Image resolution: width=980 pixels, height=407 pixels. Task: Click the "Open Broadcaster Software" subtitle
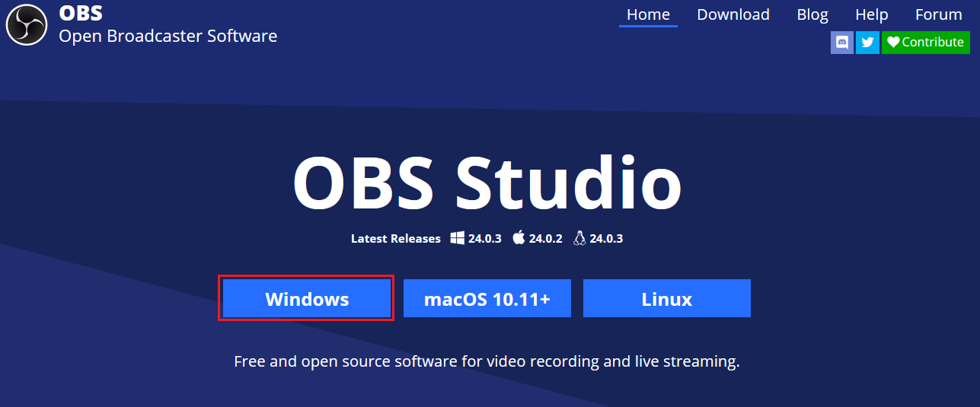(168, 36)
